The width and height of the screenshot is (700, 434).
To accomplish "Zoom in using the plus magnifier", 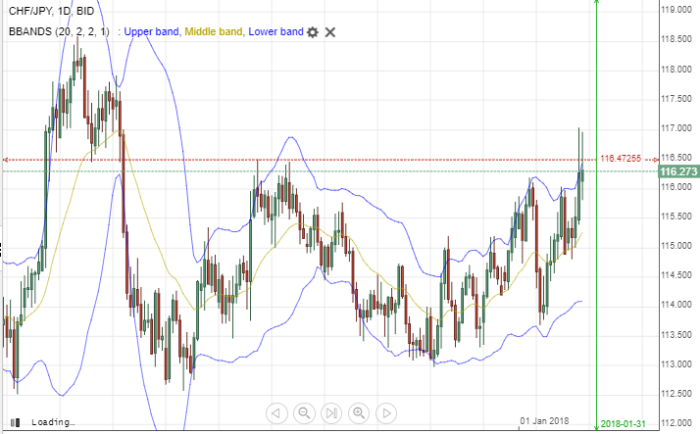I will pos(359,413).
